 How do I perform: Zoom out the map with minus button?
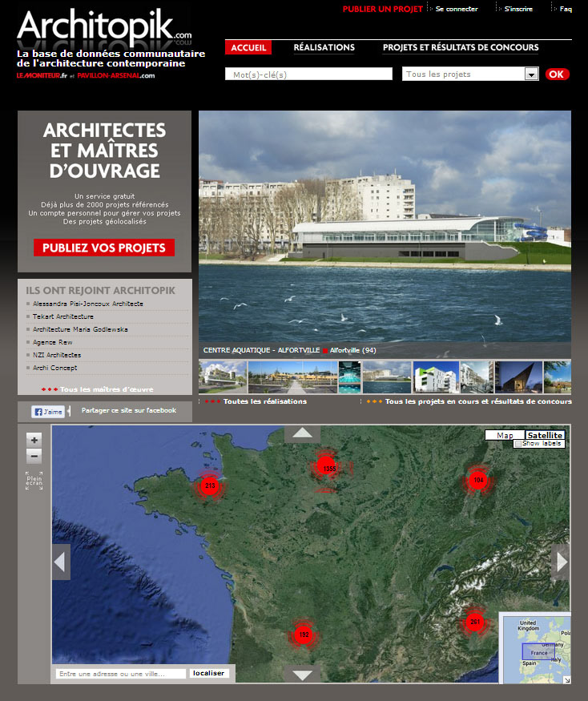point(34,456)
